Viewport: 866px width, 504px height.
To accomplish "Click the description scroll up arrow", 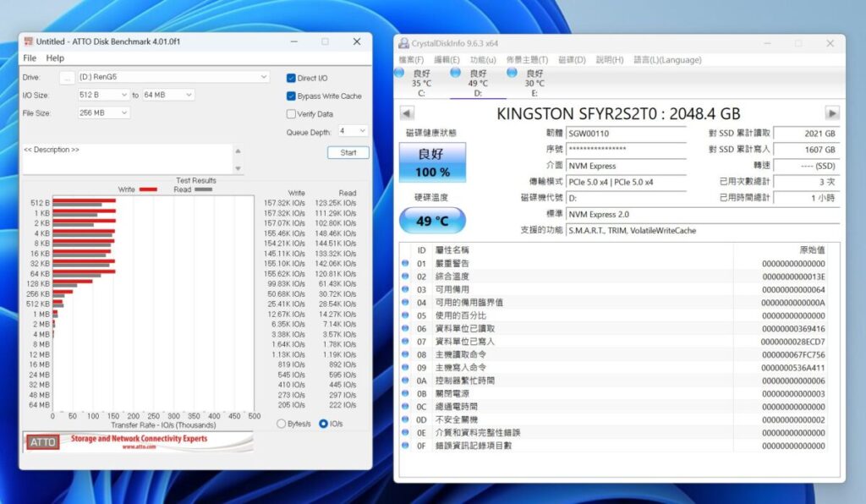I will click(238, 151).
